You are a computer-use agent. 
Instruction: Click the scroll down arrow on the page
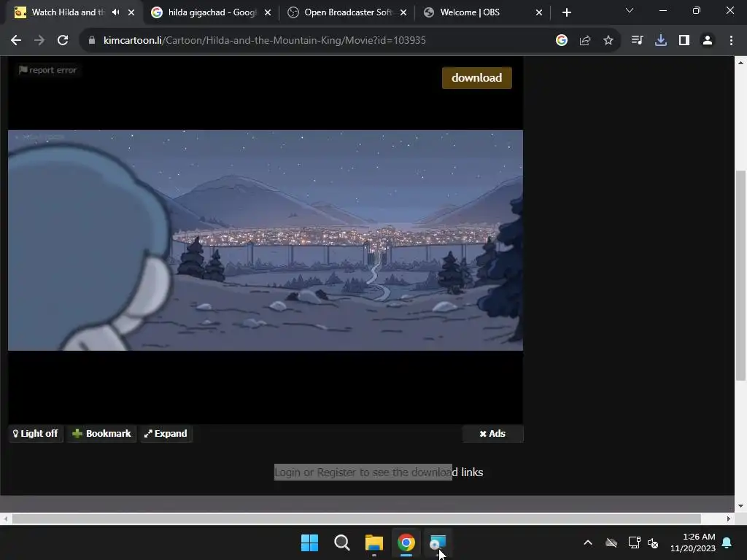pos(740,506)
